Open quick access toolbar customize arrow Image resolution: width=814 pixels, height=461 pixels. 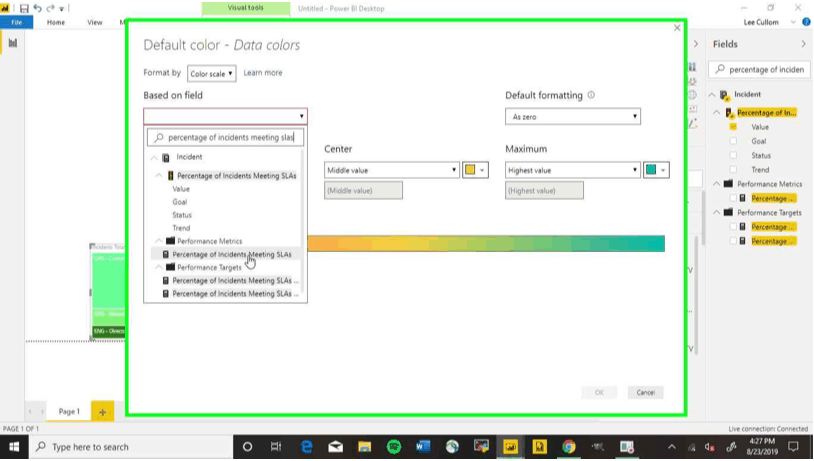pos(61,9)
